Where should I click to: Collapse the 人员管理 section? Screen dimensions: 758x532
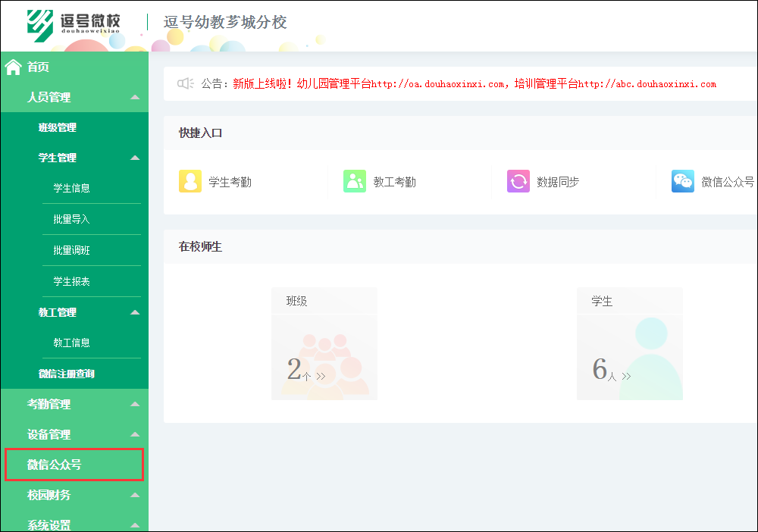74,97
